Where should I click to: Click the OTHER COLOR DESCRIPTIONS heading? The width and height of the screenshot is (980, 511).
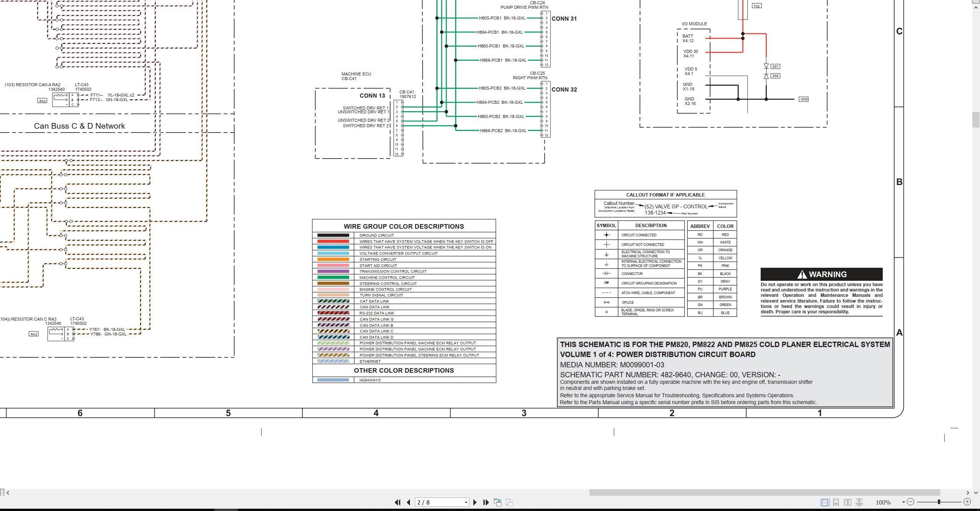coord(403,370)
